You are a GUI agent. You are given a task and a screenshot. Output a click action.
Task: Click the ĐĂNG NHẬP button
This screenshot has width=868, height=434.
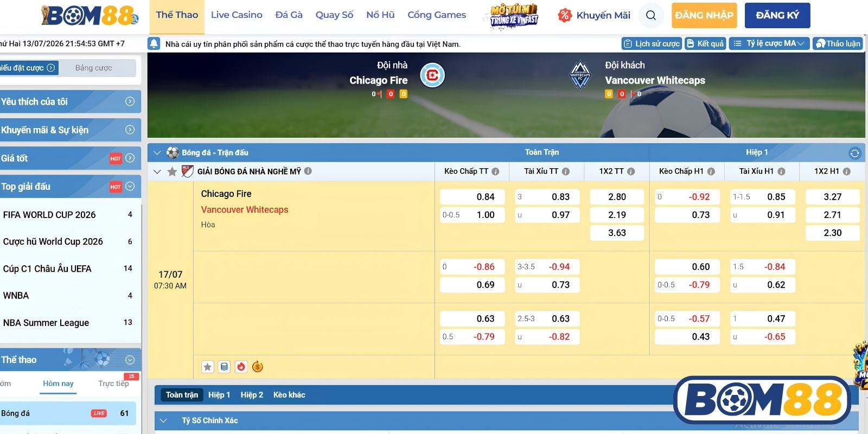pos(704,15)
